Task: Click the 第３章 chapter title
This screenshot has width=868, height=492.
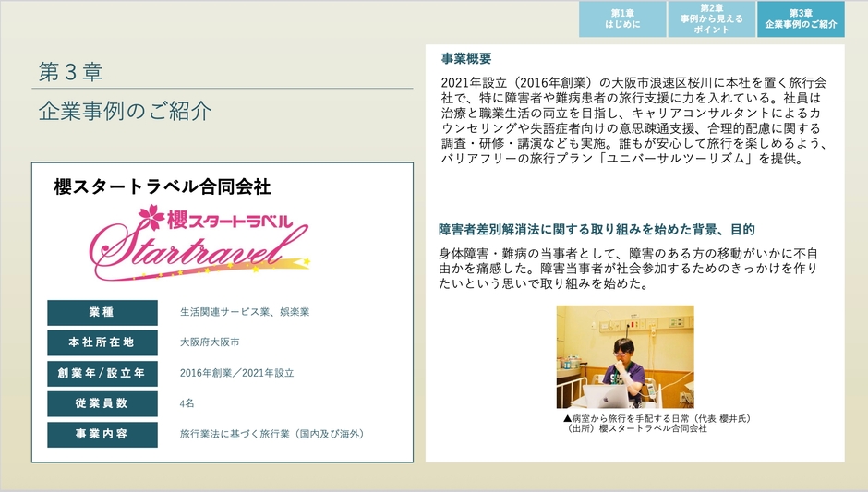Action: click(70, 72)
